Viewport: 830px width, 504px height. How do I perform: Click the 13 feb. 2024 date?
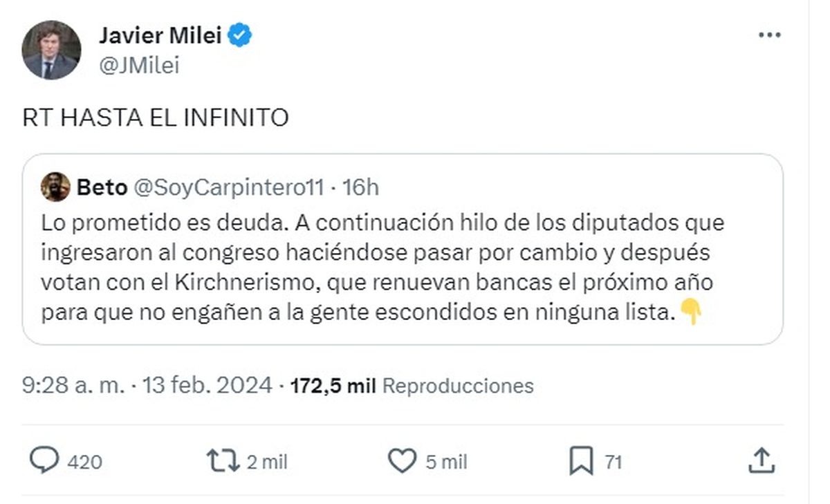pyautogui.click(x=207, y=385)
